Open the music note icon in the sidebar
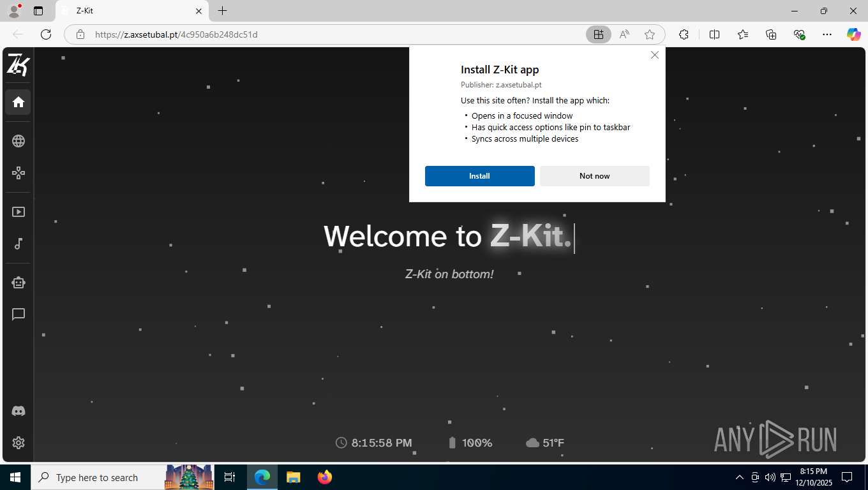 click(18, 244)
